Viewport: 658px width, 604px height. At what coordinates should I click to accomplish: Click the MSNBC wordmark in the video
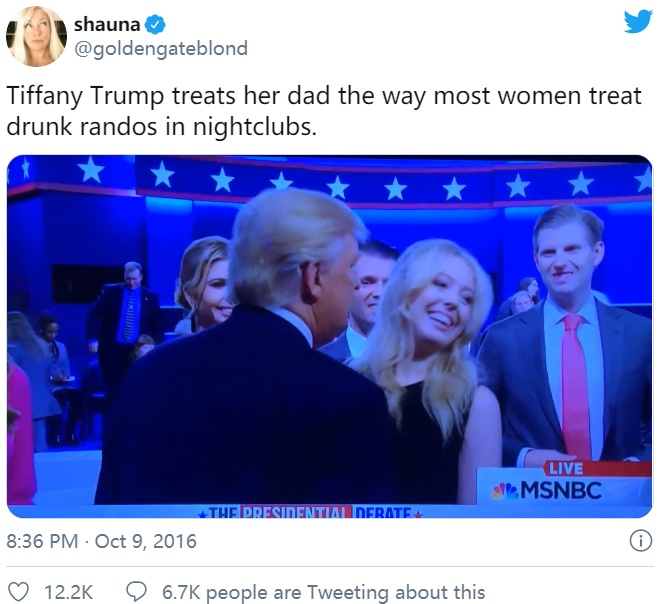click(561, 490)
